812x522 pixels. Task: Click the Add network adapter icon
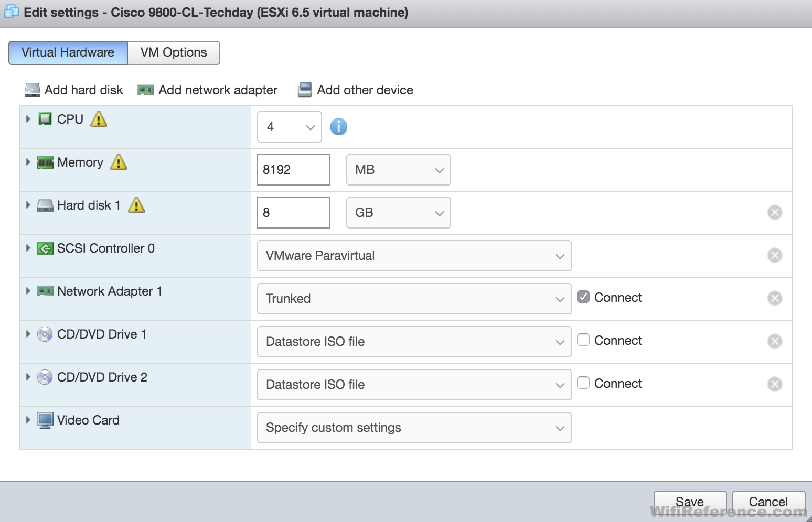(146, 90)
